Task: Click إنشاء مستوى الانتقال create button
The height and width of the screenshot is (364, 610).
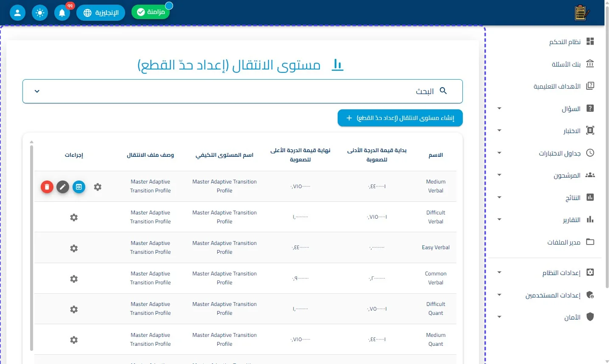Action: point(400,118)
